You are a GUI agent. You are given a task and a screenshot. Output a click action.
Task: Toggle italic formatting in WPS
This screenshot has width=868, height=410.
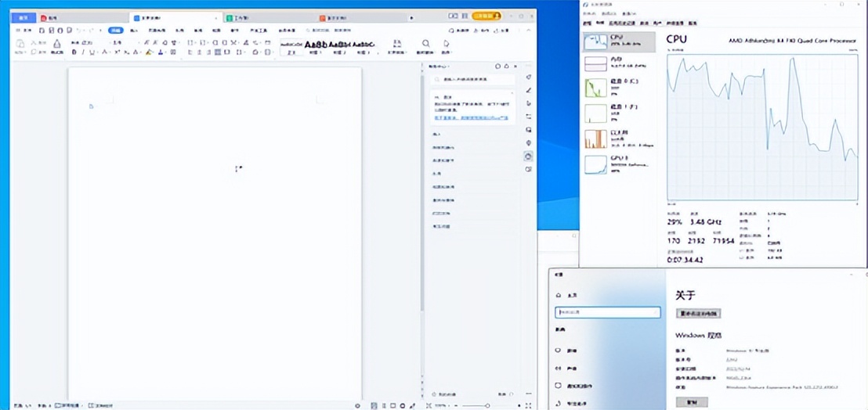click(x=83, y=52)
